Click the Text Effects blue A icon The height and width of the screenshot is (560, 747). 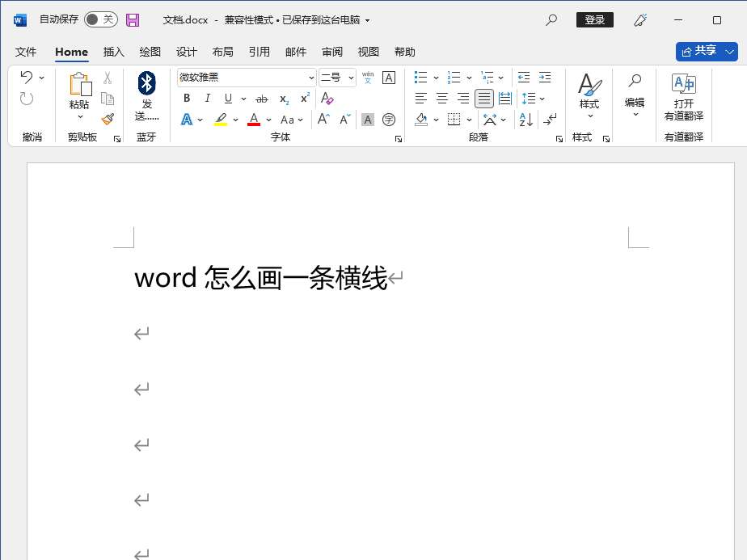click(x=187, y=120)
